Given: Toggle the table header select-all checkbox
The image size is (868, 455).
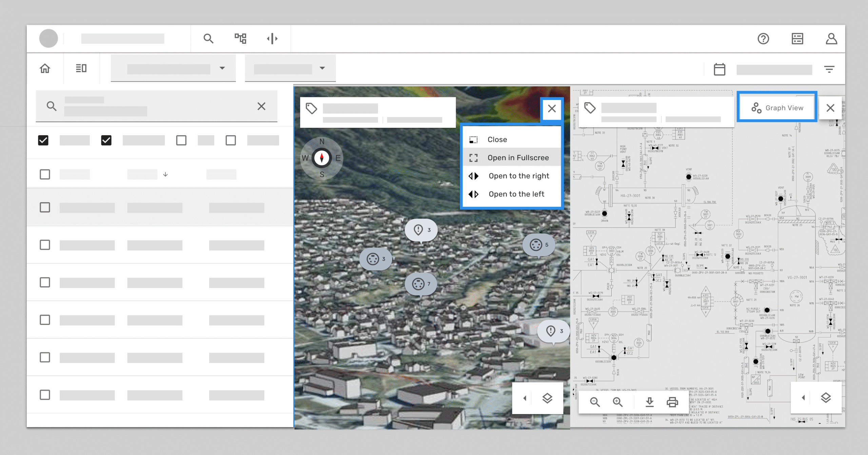Looking at the screenshot, I should (x=45, y=174).
